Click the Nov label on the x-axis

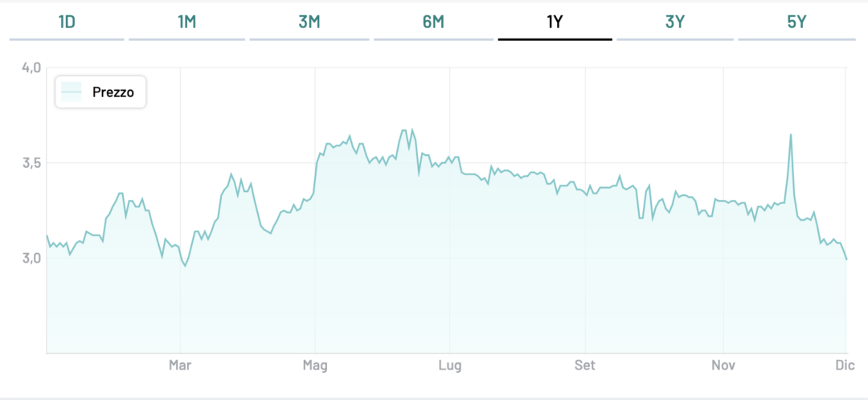coord(723,366)
